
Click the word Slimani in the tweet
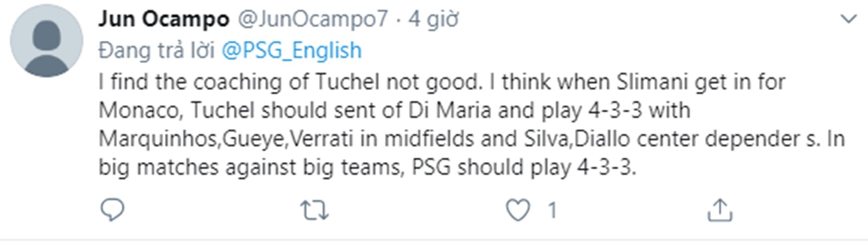647,82
